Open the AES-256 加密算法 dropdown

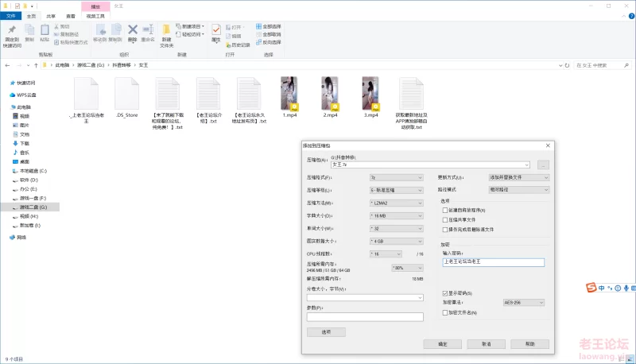[x=524, y=302]
